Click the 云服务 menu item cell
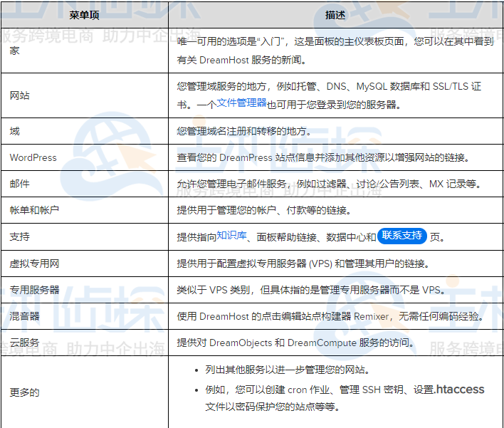This screenshot has height=428, width=504. pyautogui.click(x=85, y=343)
